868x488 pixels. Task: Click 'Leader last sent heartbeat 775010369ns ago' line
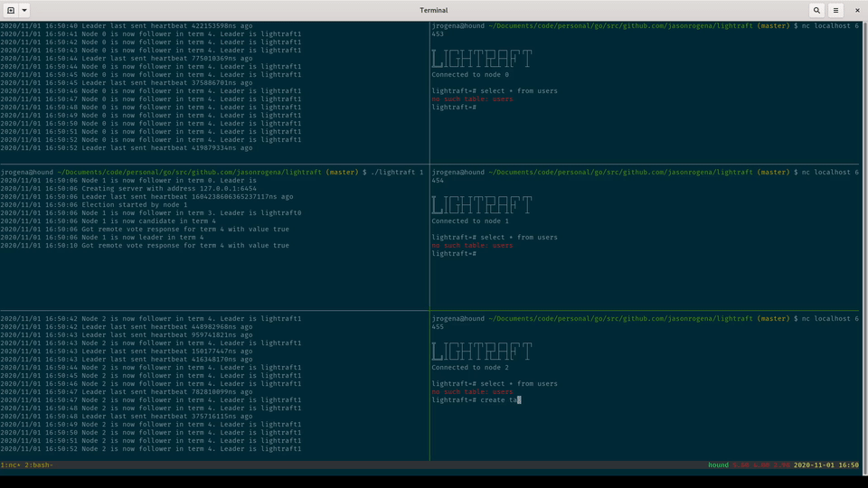coord(127,58)
